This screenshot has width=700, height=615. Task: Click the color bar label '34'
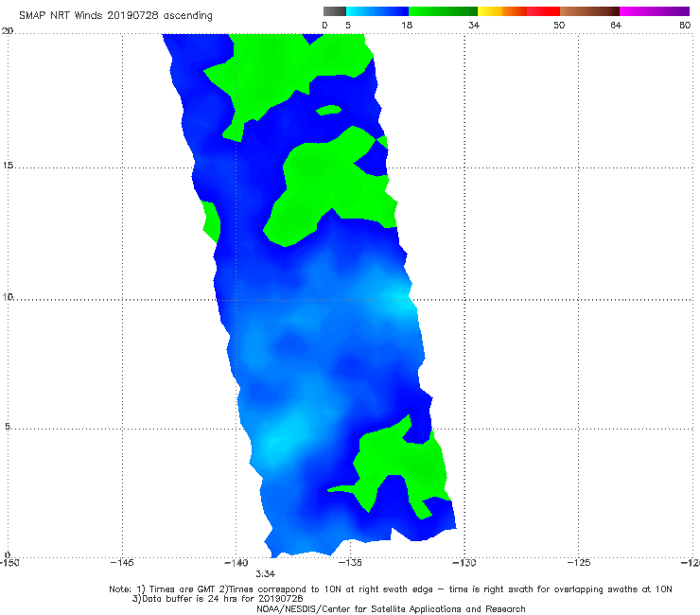(474, 26)
